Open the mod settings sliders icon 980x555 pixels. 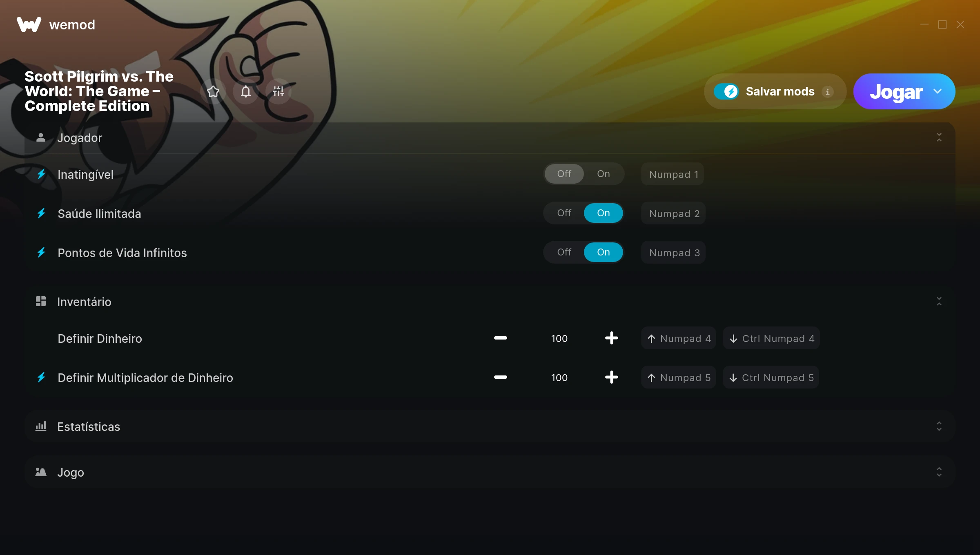[x=278, y=91]
